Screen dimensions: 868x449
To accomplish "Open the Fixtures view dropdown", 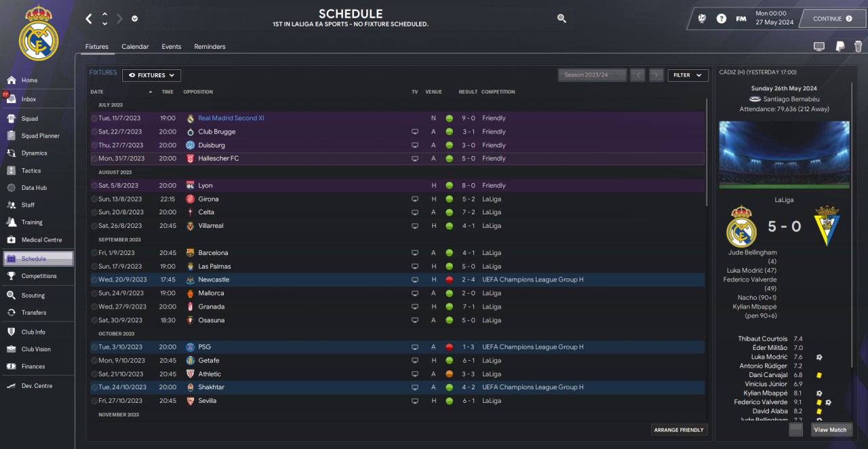I will tap(151, 75).
